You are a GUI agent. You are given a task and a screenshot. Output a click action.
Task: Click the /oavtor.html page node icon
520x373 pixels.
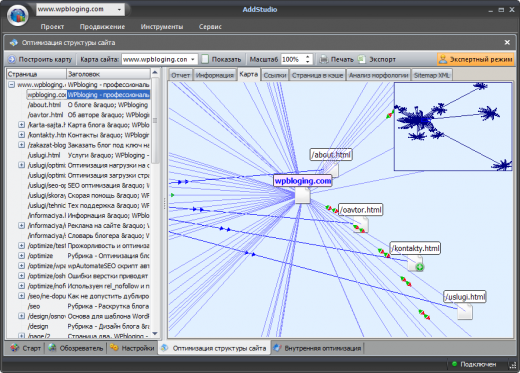pos(361,224)
